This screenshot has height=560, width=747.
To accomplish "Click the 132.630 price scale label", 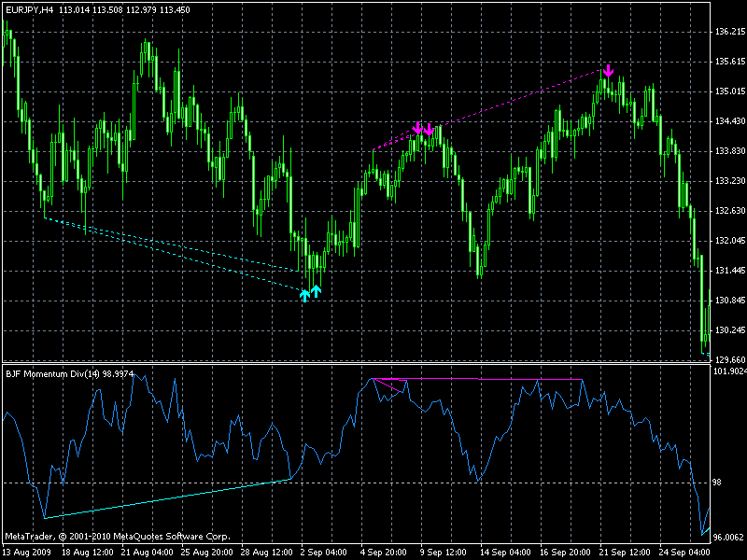I will coord(730,211).
